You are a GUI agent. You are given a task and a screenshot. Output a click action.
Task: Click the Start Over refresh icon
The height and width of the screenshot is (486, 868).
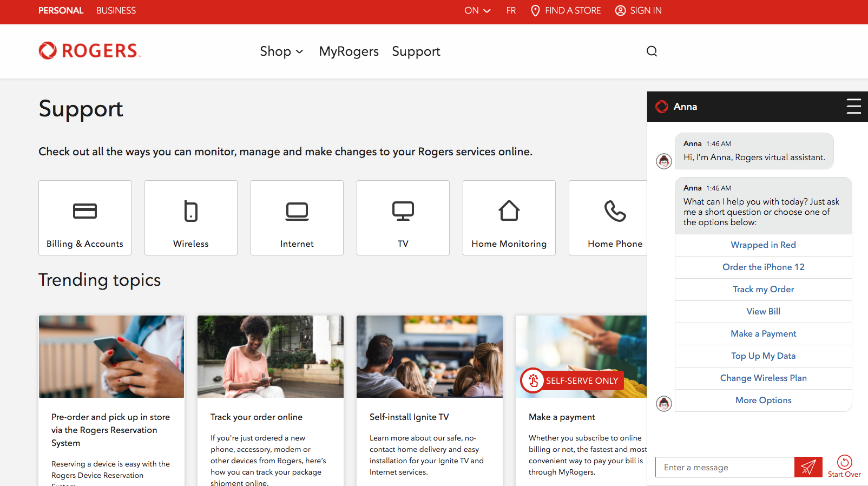tap(844, 462)
